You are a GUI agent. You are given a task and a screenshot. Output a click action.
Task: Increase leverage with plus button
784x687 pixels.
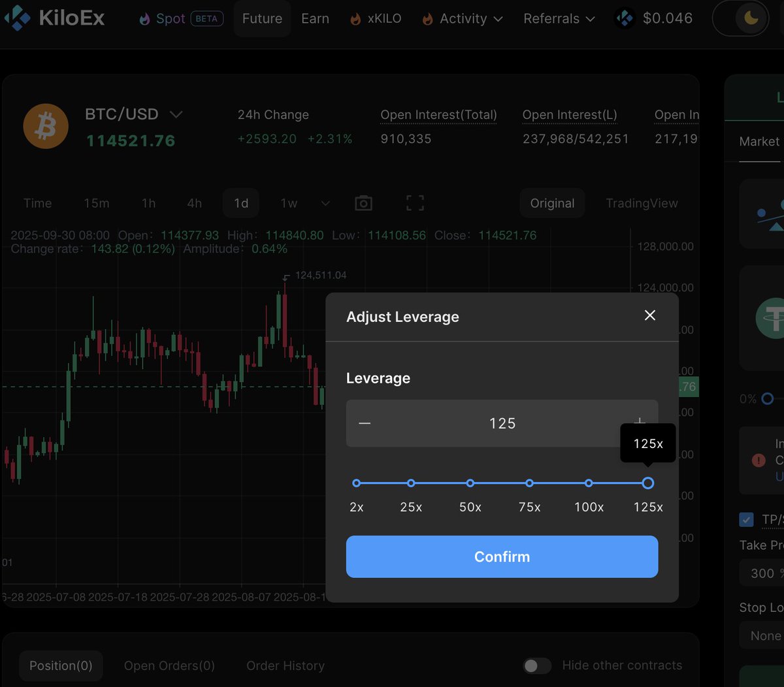pos(640,422)
